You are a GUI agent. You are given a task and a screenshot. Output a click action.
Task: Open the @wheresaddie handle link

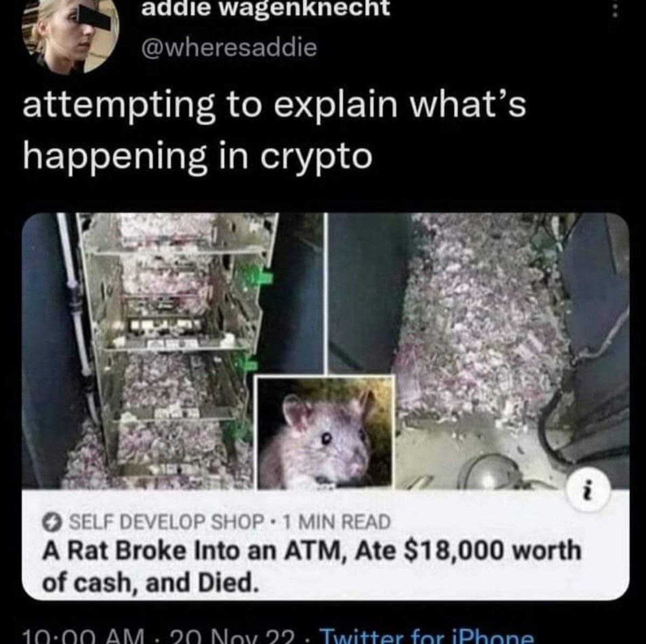[x=228, y=48]
